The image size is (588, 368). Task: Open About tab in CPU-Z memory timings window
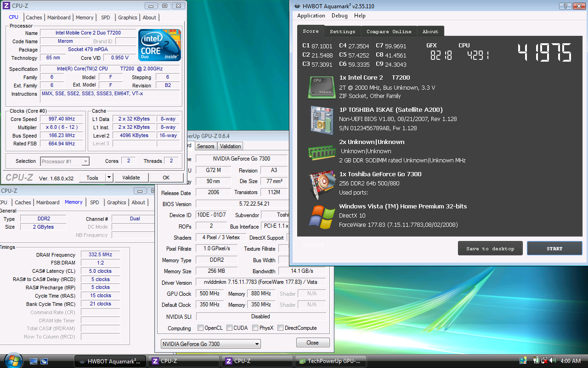[x=138, y=202]
